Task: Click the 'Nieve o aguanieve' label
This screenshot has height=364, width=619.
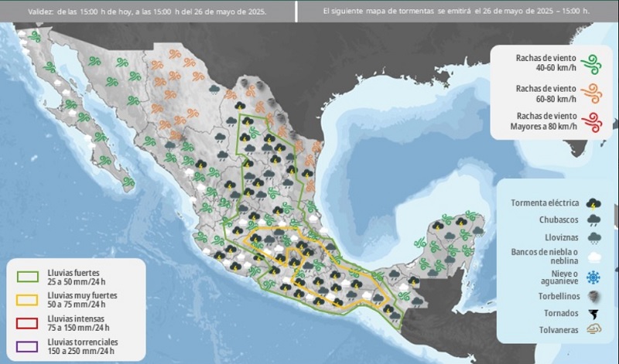Action: (x=559, y=277)
